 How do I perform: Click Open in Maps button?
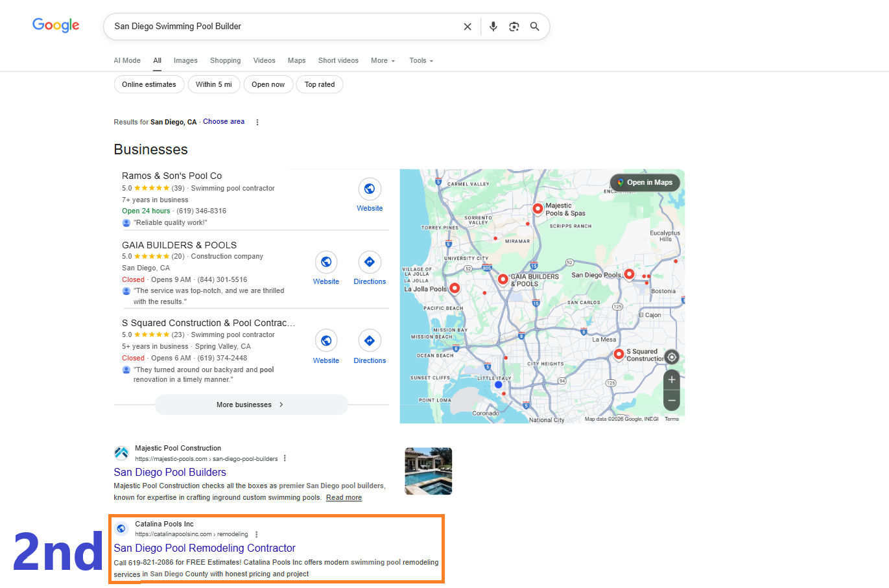click(645, 182)
